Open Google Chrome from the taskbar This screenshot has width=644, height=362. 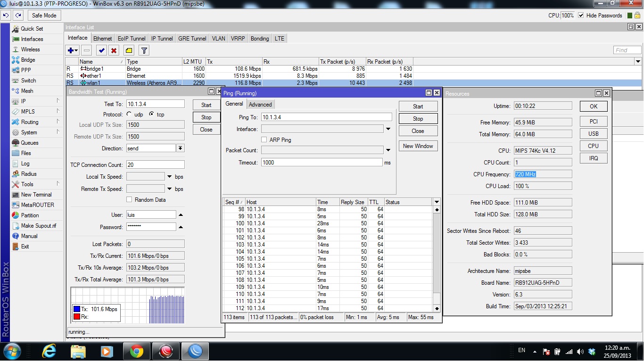pos(137,351)
